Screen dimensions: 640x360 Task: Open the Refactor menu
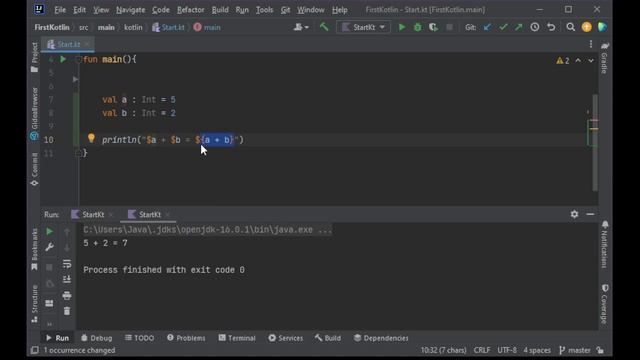(x=191, y=9)
